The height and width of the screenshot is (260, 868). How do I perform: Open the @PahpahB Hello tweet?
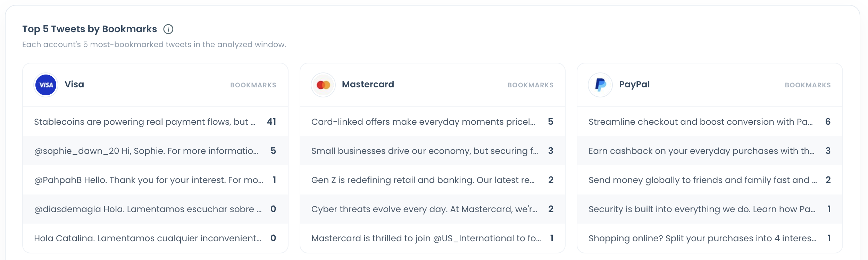[155, 180]
